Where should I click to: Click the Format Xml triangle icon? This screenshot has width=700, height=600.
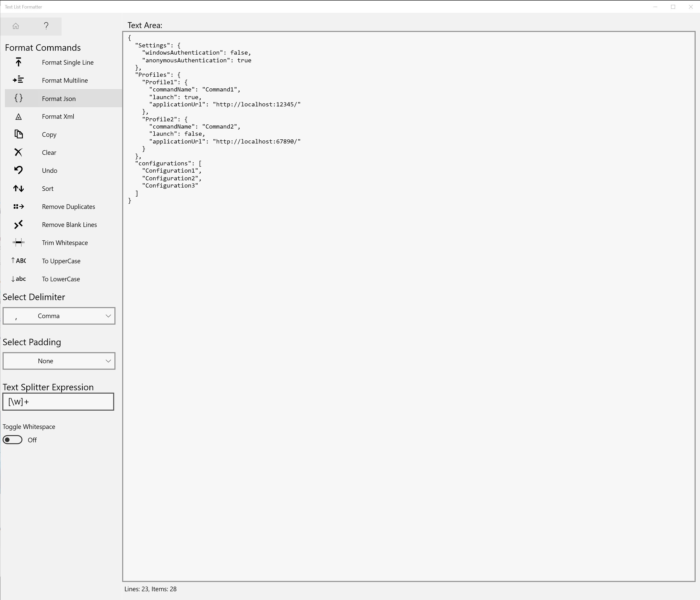point(19,117)
